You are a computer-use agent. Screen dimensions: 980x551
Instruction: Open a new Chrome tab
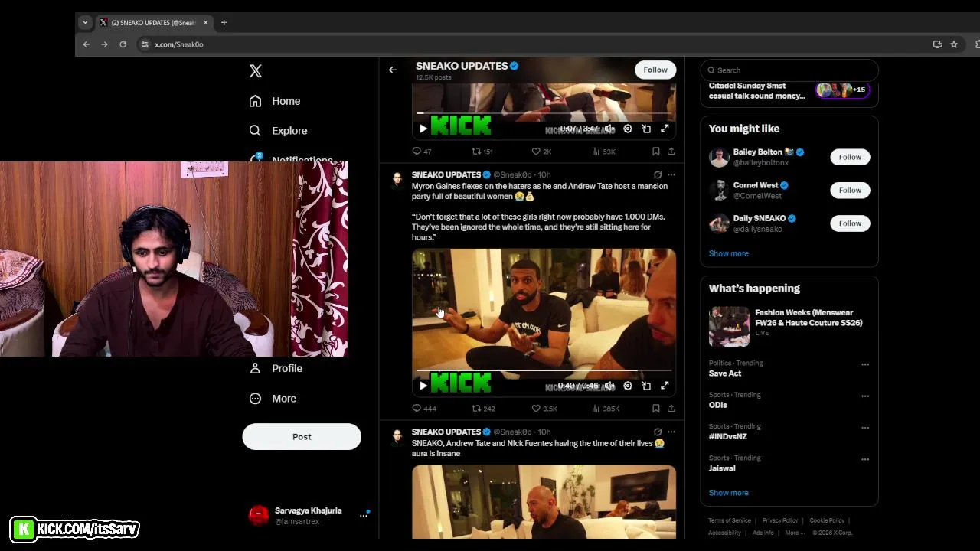(x=224, y=23)
